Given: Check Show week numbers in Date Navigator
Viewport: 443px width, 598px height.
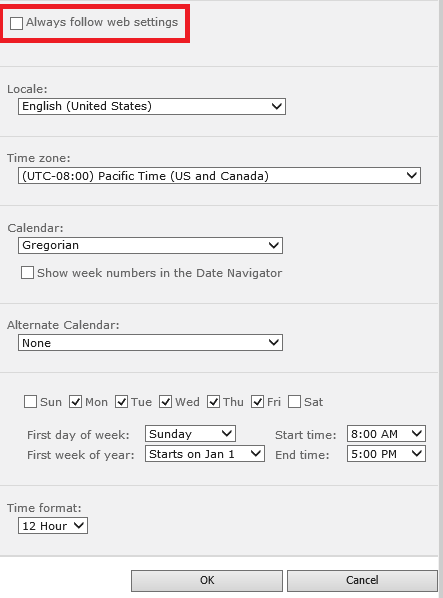Looking at the screenshot, I should 27,273.
